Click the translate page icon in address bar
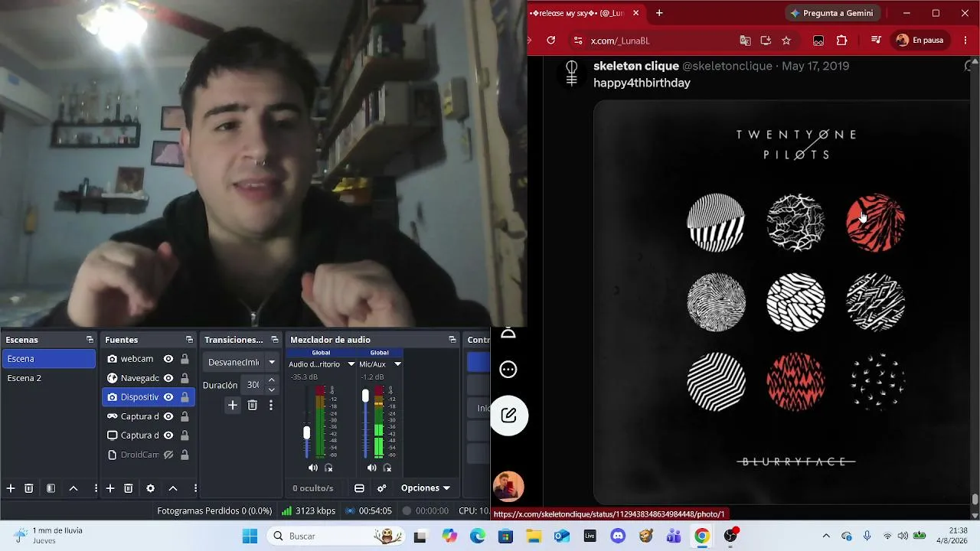 click(x=745, y=41)
